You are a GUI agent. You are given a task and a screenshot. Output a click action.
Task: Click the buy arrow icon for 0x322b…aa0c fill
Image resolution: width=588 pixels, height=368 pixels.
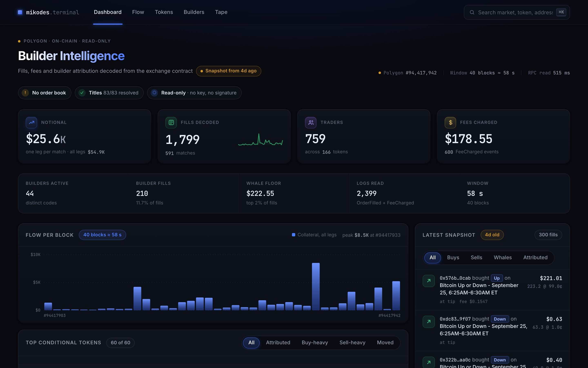coord(429,362)
